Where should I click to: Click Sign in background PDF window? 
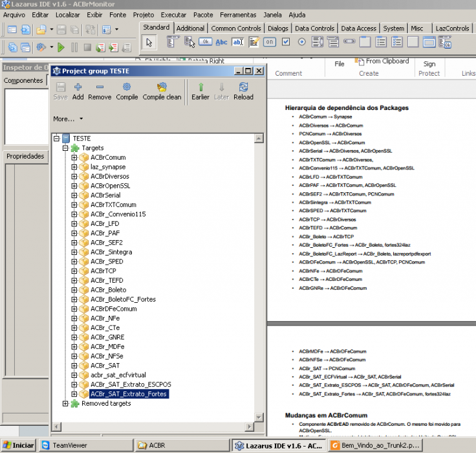pos(429,64)
